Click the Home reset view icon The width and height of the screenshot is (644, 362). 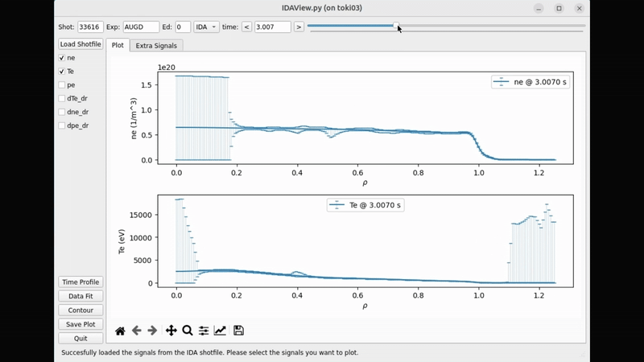point(120,331)
